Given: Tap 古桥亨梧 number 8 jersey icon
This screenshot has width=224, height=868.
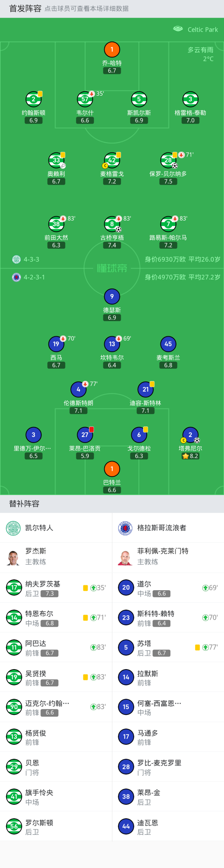Looking at the screenshot, I should click(x=112, y=224).
